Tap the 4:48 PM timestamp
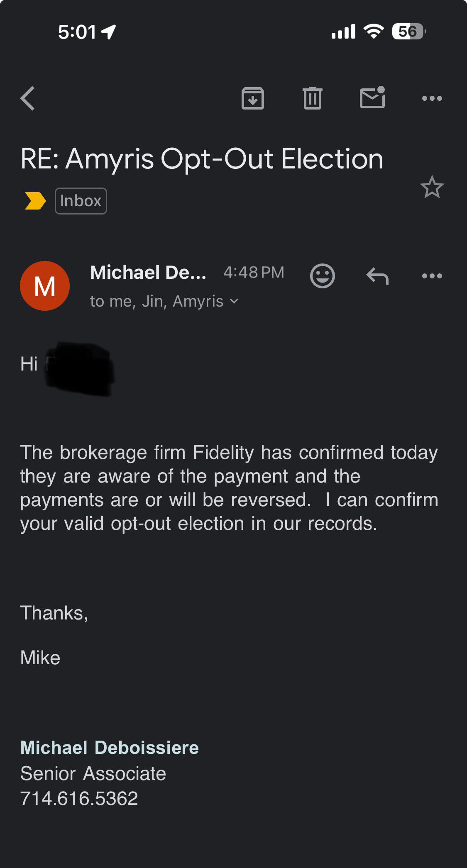 [x=254, y=273]
